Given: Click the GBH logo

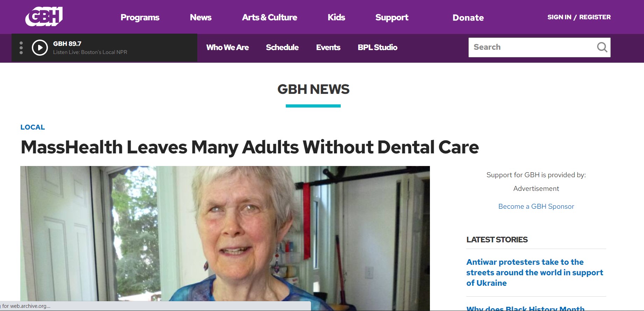Looking at the screenshot, I should (x=44, y=16).
